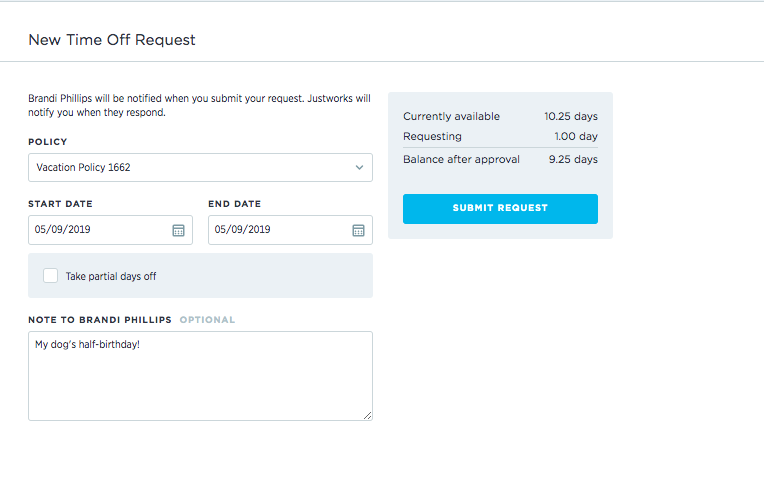Grab the note textarea resize handle
This screenshot has width=764, height=494.
[x=367, y=416]
